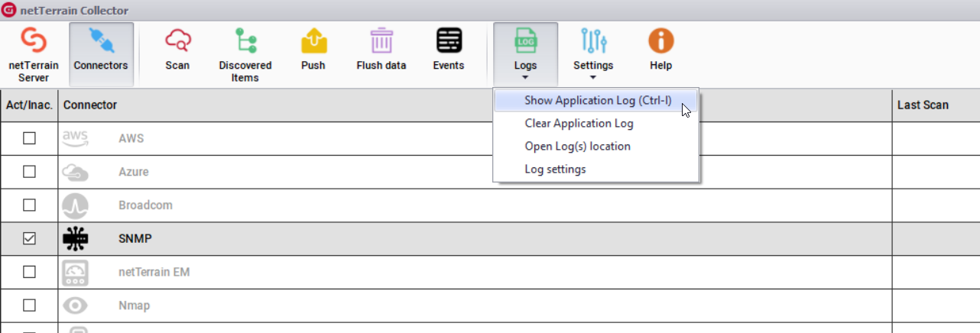The width and height of the screenshot is (980, 333).
Task: Expand the Settings dropdown arrow
Action: point(593,78)
